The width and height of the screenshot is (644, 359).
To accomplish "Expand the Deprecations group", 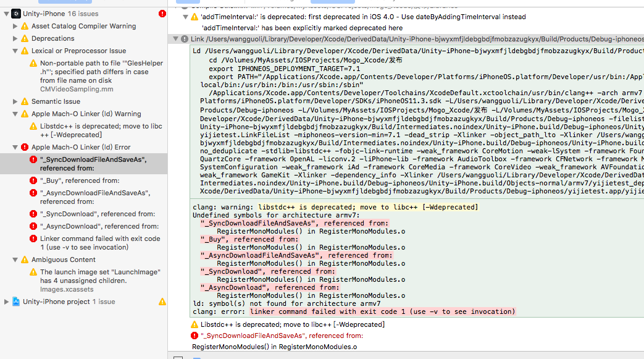I will 15,38.
